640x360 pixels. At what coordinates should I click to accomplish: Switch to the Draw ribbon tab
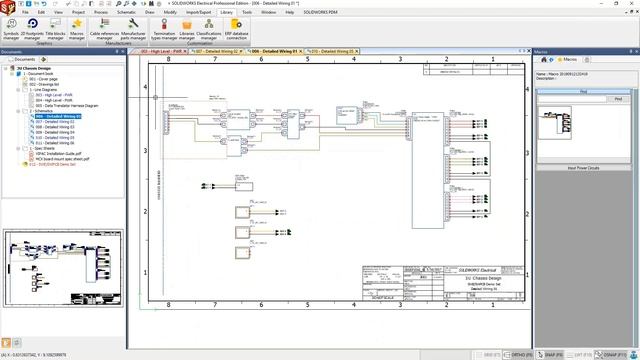tap(150, 12)
